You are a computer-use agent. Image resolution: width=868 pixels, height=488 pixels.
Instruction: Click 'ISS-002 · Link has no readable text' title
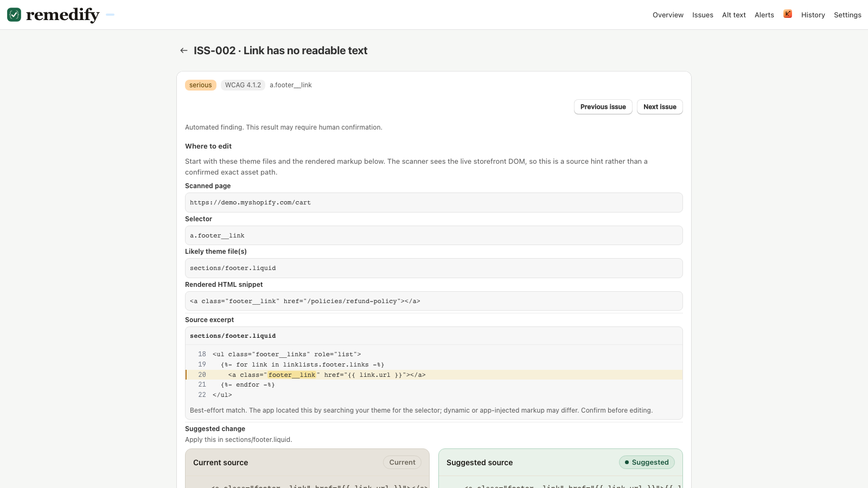tap(280, 50)
